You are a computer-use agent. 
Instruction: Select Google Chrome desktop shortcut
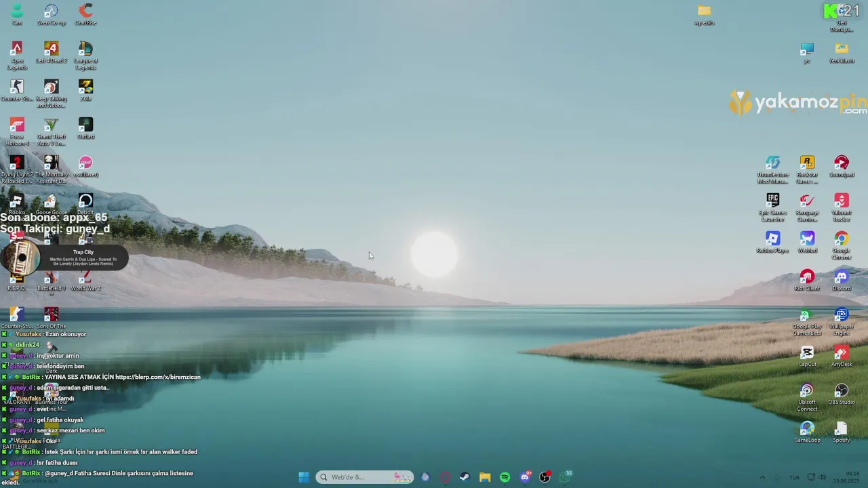842,245
